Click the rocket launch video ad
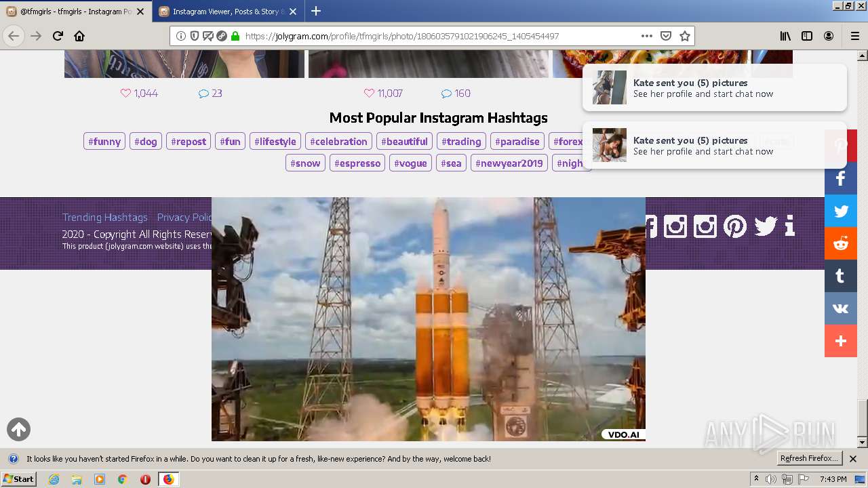Image resolution: width=868 pixels, height=488 pixels. pyautogui.click(x=429, y=319)
